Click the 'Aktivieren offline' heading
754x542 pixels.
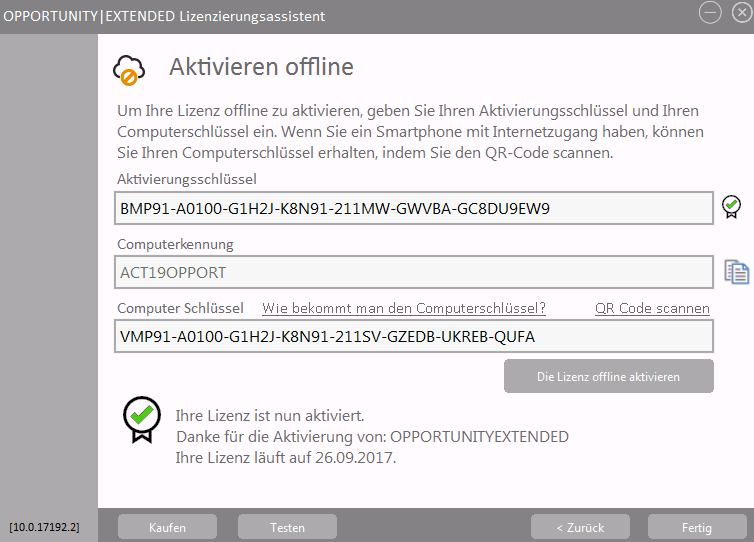(261, 67)
